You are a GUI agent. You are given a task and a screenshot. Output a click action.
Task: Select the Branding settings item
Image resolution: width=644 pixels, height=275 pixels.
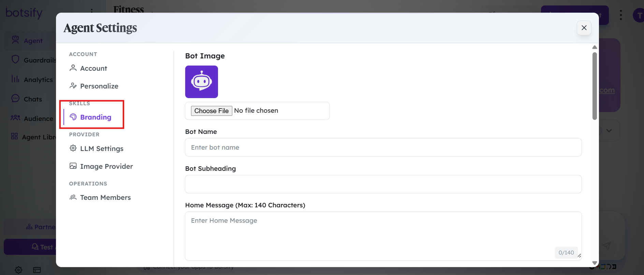(x=90, y=117)
